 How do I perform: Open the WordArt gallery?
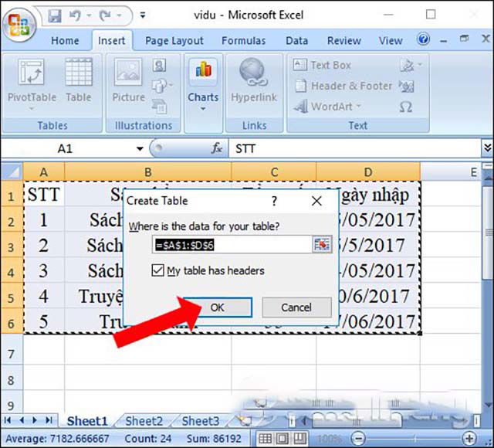click(x=327, y=107)
